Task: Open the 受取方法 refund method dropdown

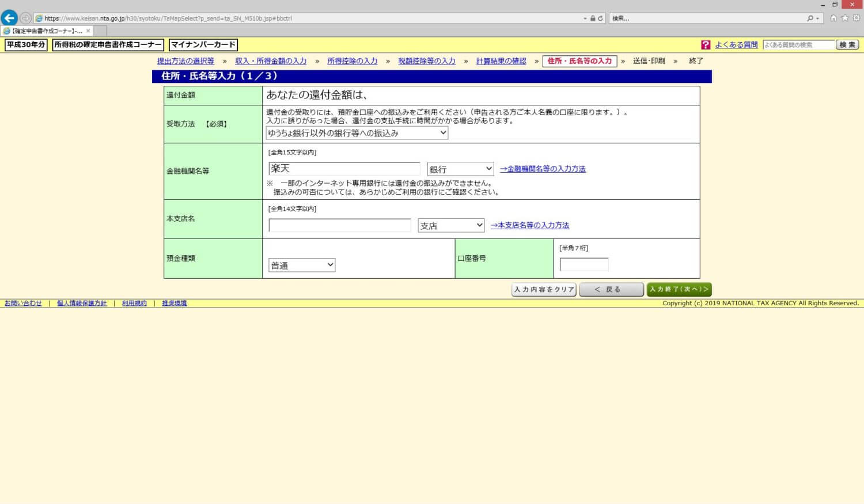Action: tap(357, 133)
